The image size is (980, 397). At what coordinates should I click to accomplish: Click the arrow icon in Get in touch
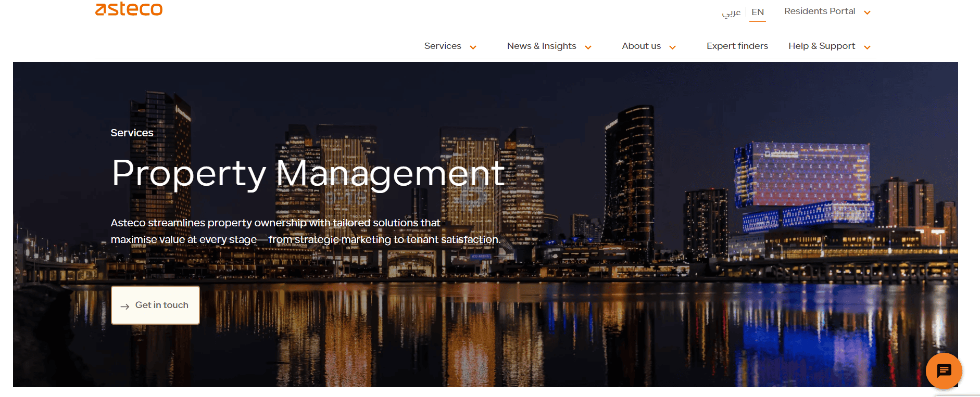(125, 306)
